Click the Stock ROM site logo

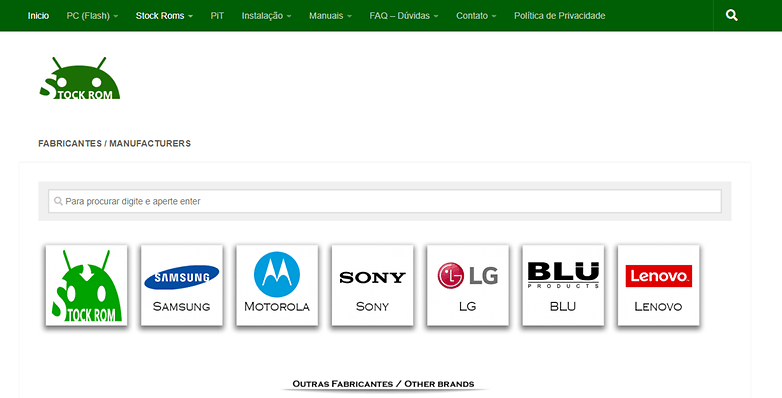80,78
